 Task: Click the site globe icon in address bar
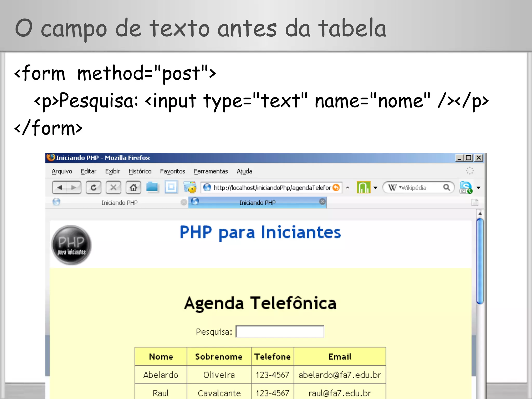[207, 188]
